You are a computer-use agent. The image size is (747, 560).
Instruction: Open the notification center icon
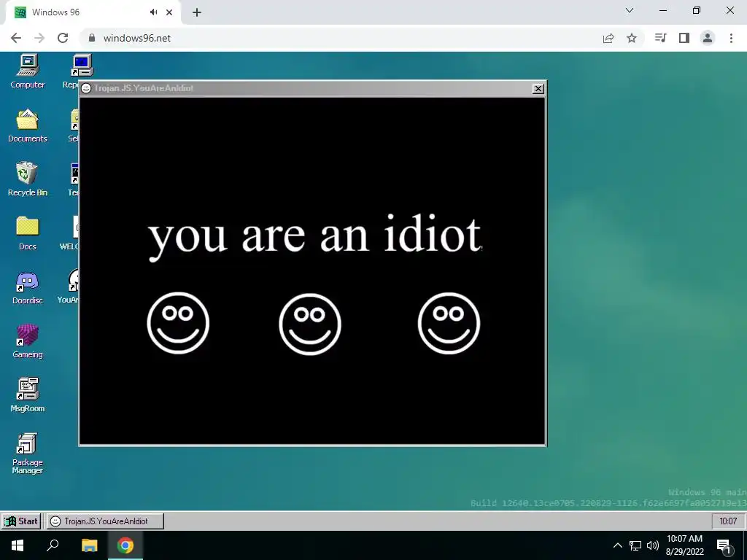point(724,546)
